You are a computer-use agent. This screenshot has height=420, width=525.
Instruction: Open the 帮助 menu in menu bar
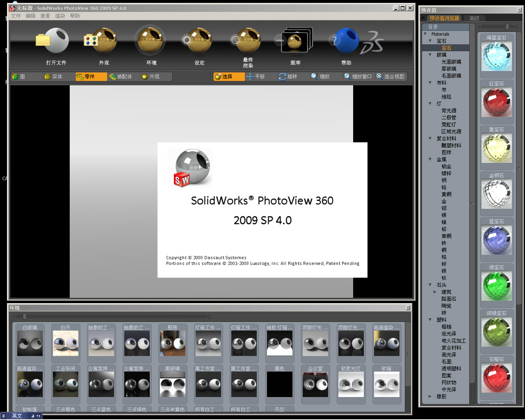pyautogui.click(x=75, y=16)
